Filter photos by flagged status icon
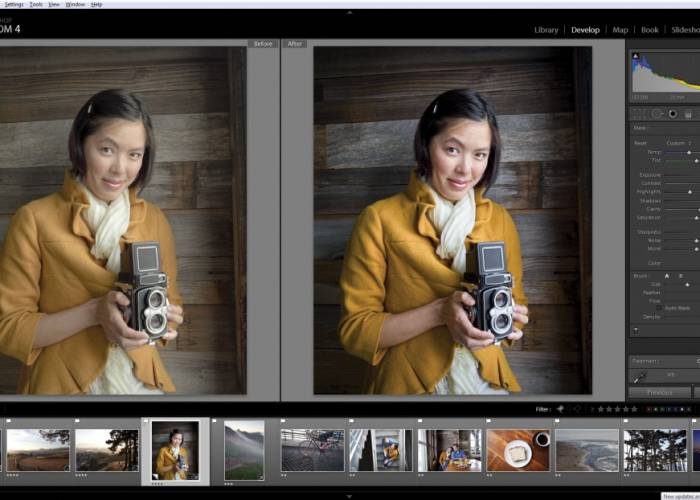The image size is (700, 500). click(x=560, y=408)
